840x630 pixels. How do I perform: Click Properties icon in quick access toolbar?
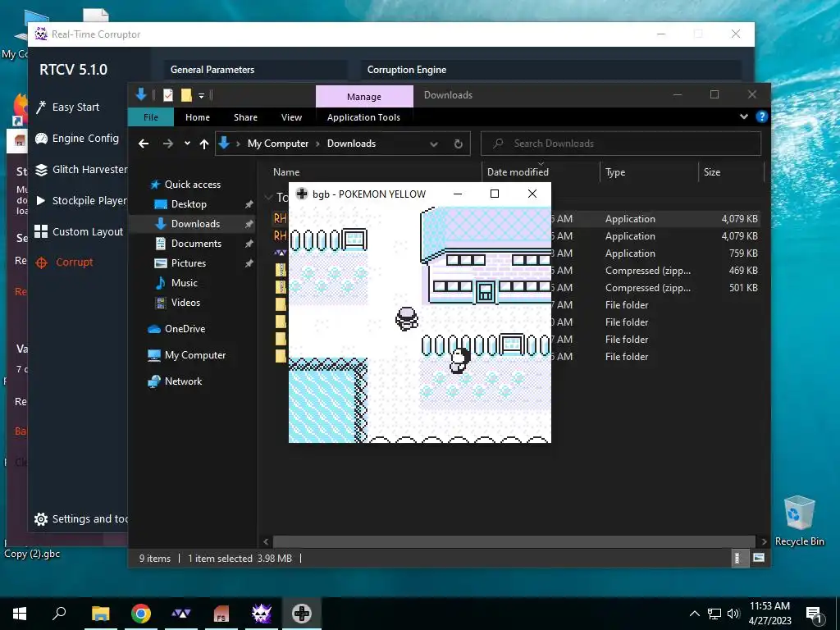pos(168,95)
